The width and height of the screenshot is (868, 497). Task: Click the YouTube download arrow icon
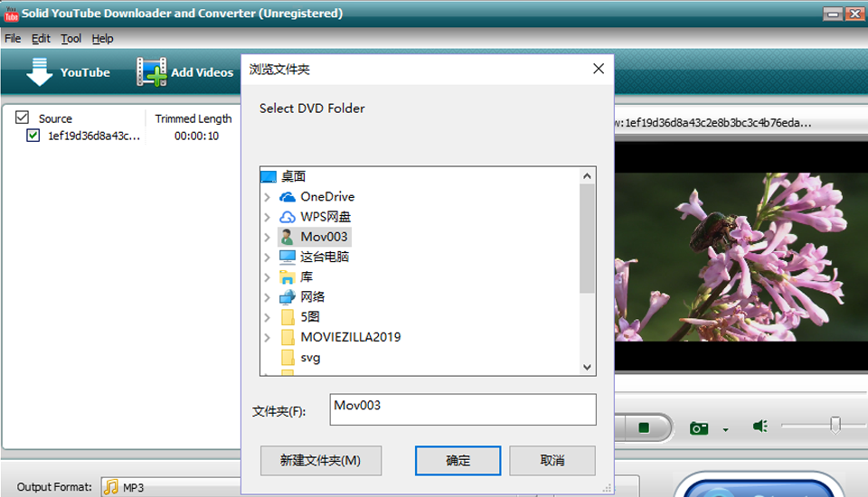coord(40,72)
